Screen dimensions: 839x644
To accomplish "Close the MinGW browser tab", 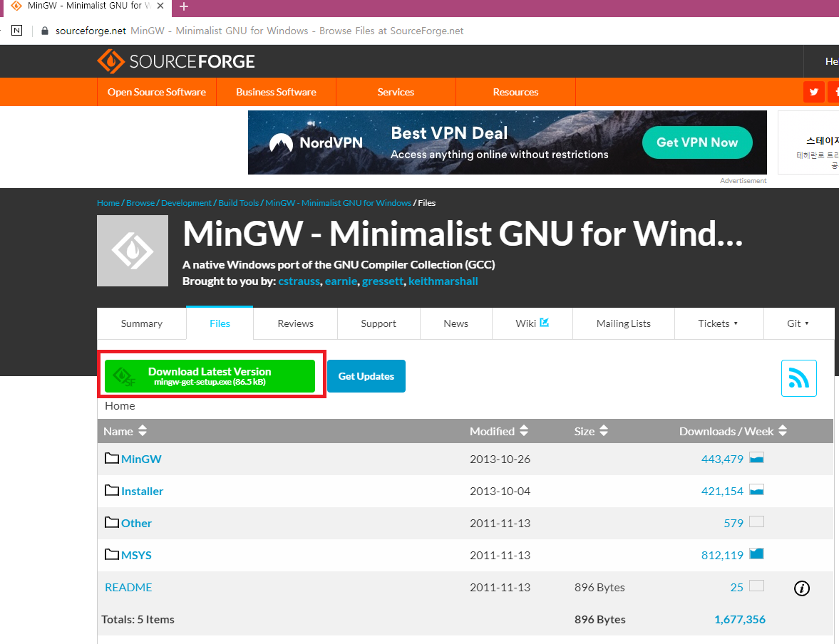I will point(160,6).
